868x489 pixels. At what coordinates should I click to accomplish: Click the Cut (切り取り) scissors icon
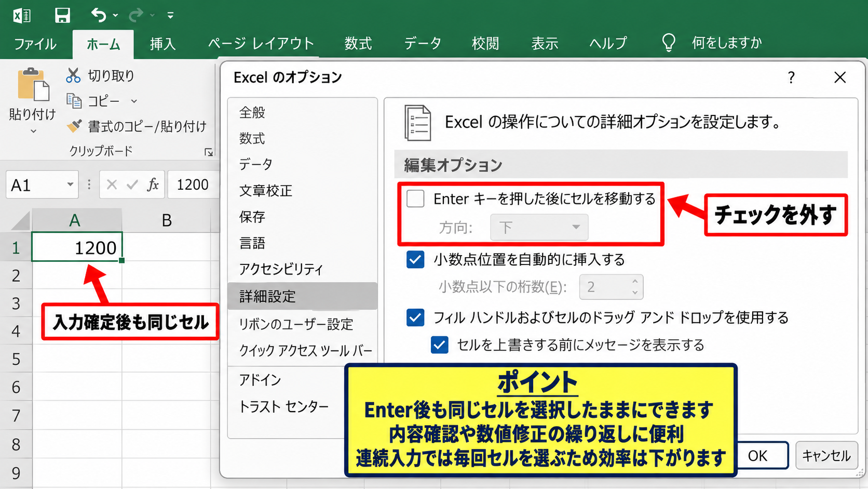pos(73,75)
